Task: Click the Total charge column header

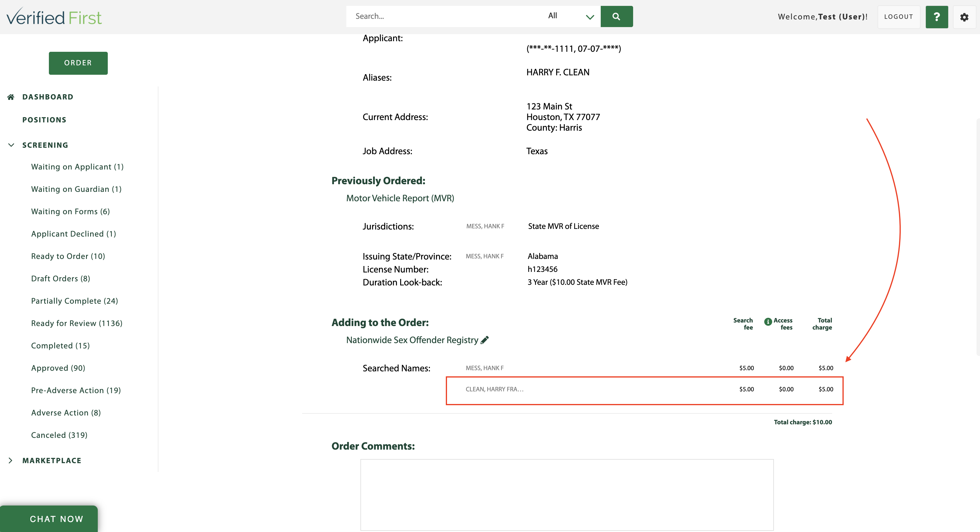Action: click(x=822, y=324)
